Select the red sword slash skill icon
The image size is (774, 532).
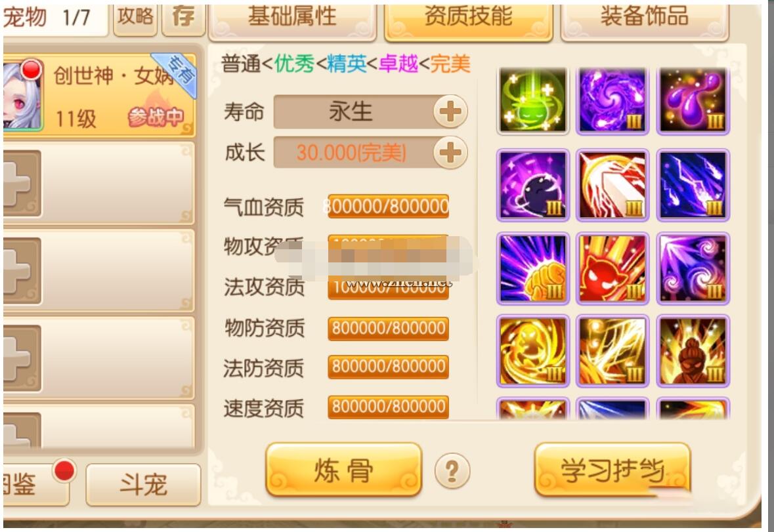(x=613, y=185)
